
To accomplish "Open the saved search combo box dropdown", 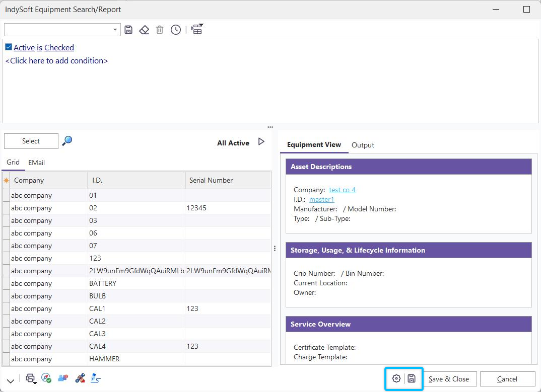I will 115,30.
